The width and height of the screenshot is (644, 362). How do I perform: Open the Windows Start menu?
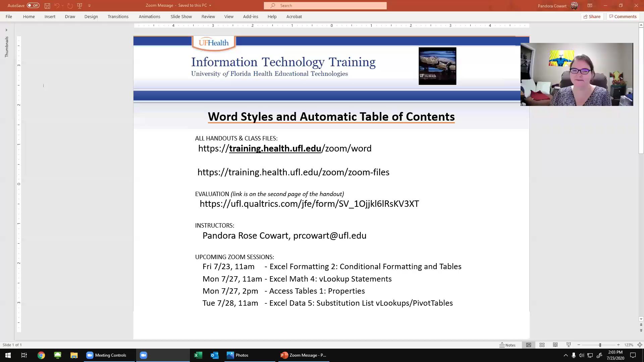pos(8,355)
